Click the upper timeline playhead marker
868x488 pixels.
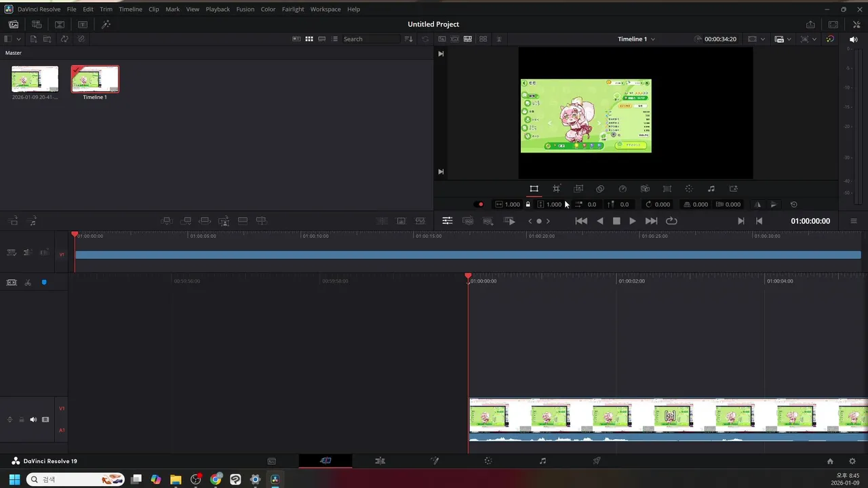click(75, 235)
